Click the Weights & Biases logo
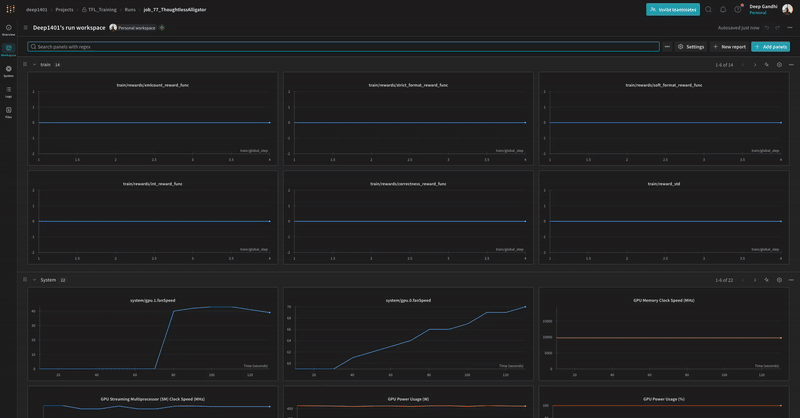Viewport: 800px width, 418px height. click(x=9, y=9)
